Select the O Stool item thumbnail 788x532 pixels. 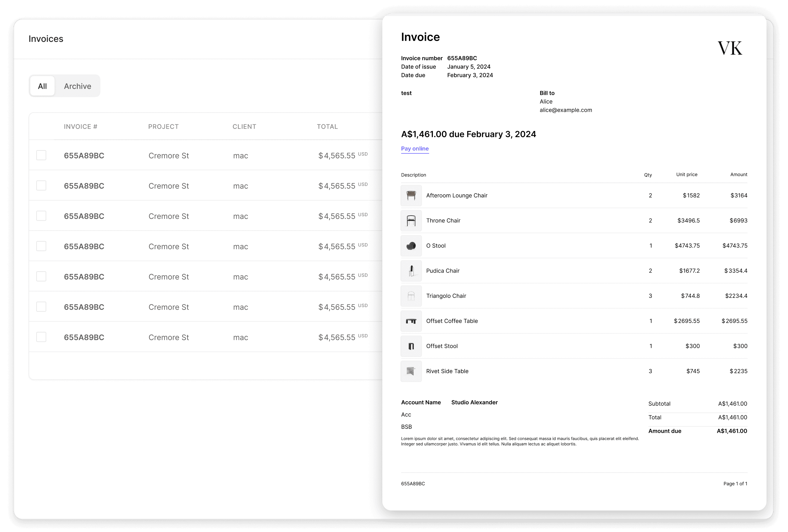pyautogui.click(x=411, y=246)
